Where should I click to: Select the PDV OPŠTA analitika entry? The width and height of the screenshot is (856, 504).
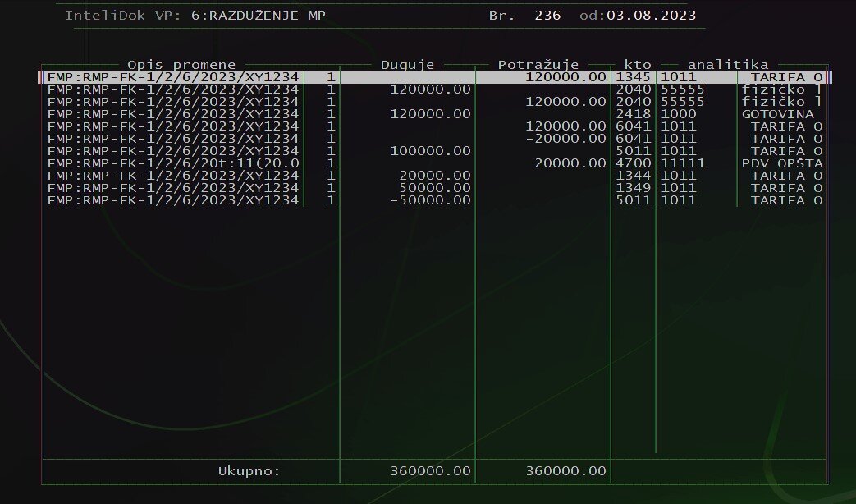point(782,163)
